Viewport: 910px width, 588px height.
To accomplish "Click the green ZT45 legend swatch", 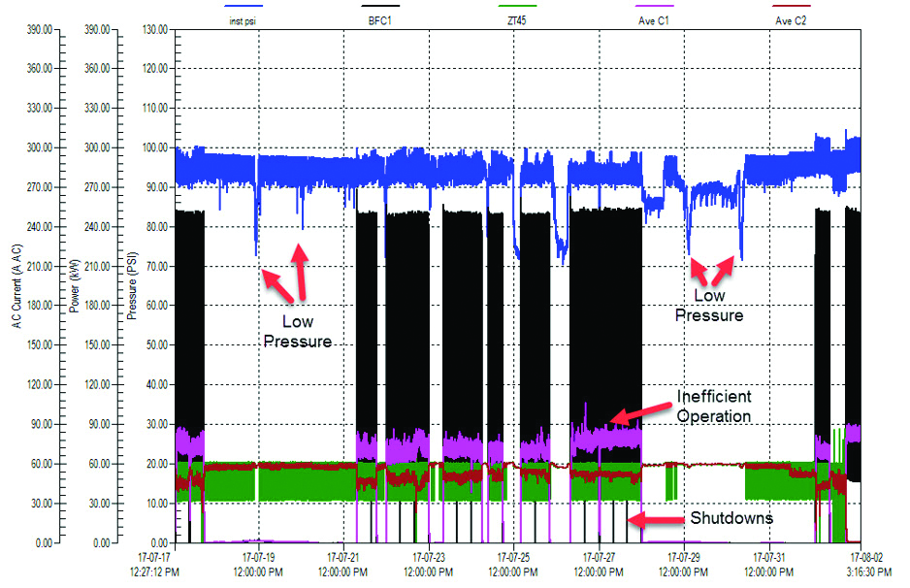I will click(517, 6).
